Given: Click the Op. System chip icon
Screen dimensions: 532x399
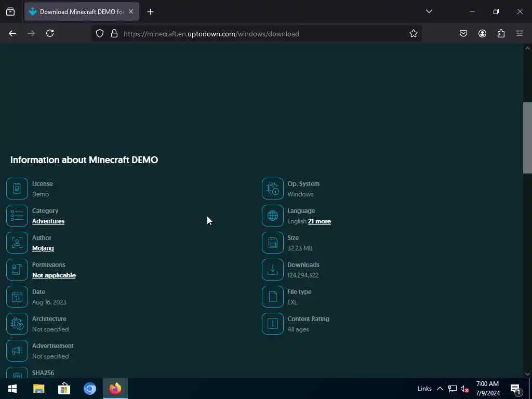Looking at the screenshot, I should pos(272,189).
